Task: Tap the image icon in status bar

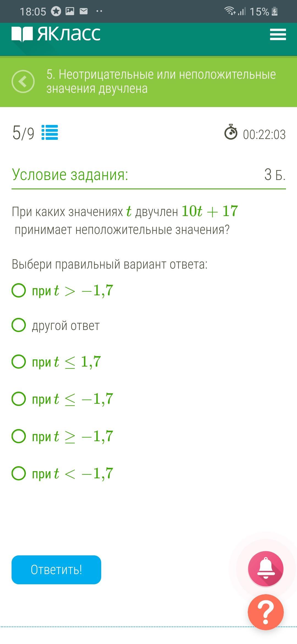Action: point(70,11)
